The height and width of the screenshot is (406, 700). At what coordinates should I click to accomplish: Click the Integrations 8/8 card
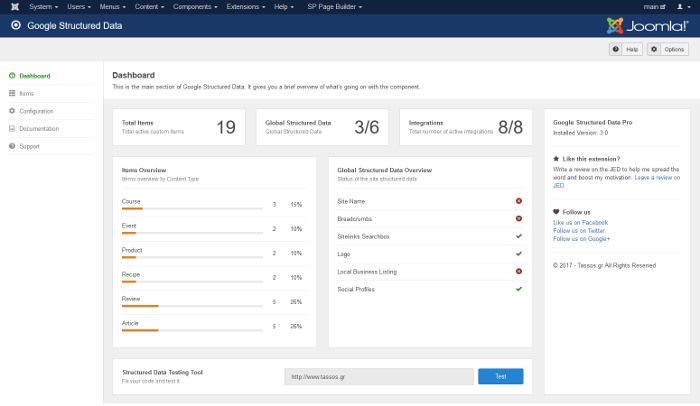466,127
